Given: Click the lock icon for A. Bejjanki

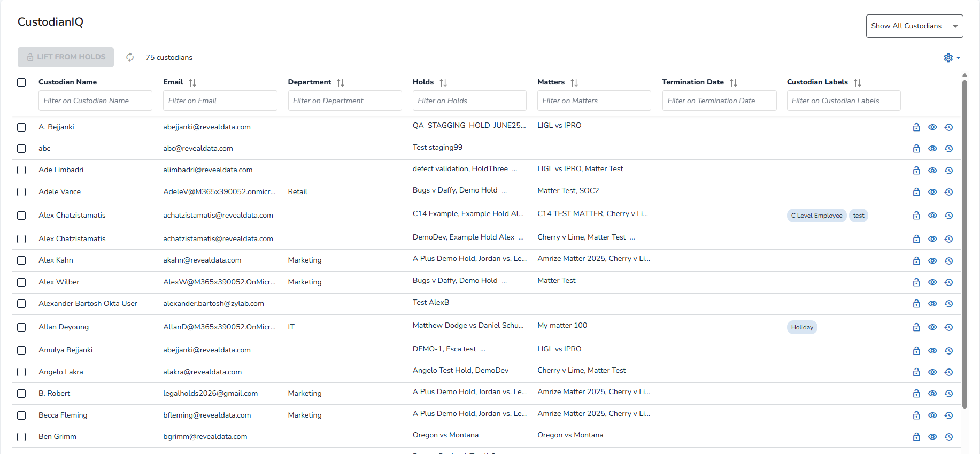Looking at the screenshot, I should 916,127.
